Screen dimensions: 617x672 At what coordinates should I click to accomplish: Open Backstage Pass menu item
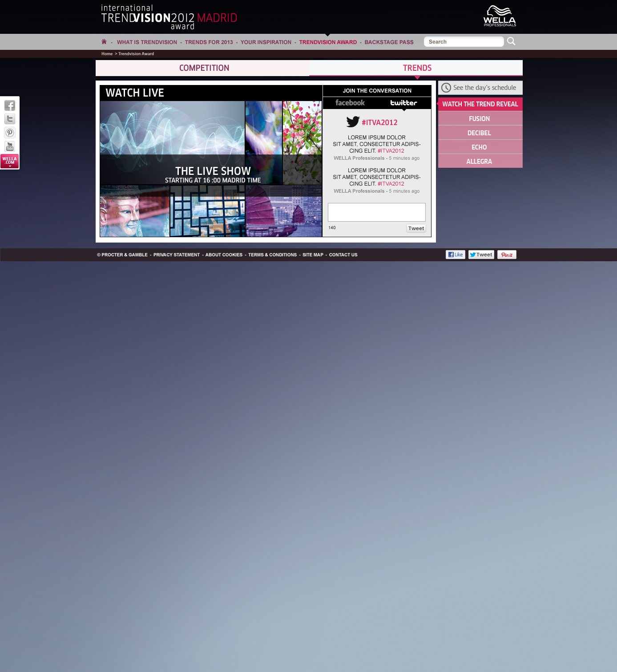(x=389, y=42)
